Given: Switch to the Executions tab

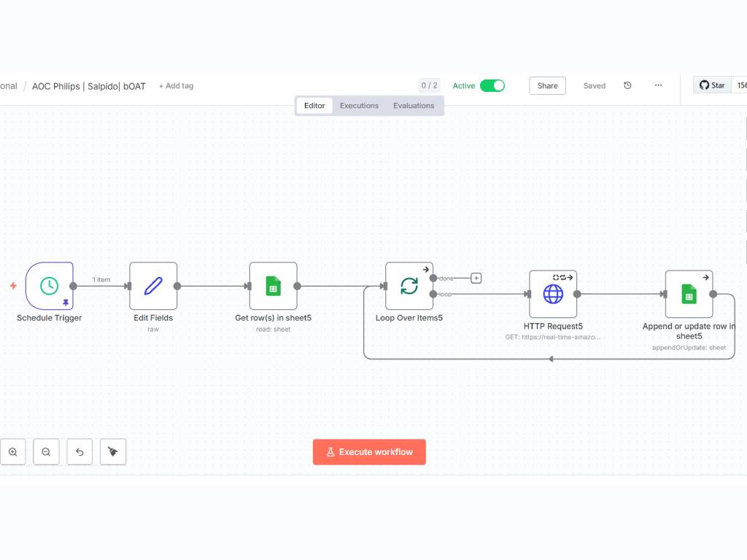Looking at the screenshot, I should (359, 106).
